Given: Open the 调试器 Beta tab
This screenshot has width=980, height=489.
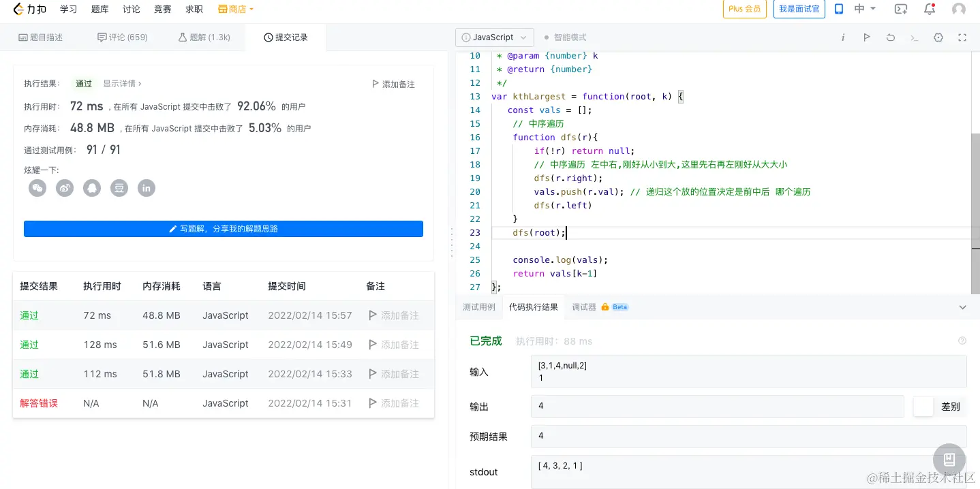Looking at the screenshot, I should coord(600,307).
